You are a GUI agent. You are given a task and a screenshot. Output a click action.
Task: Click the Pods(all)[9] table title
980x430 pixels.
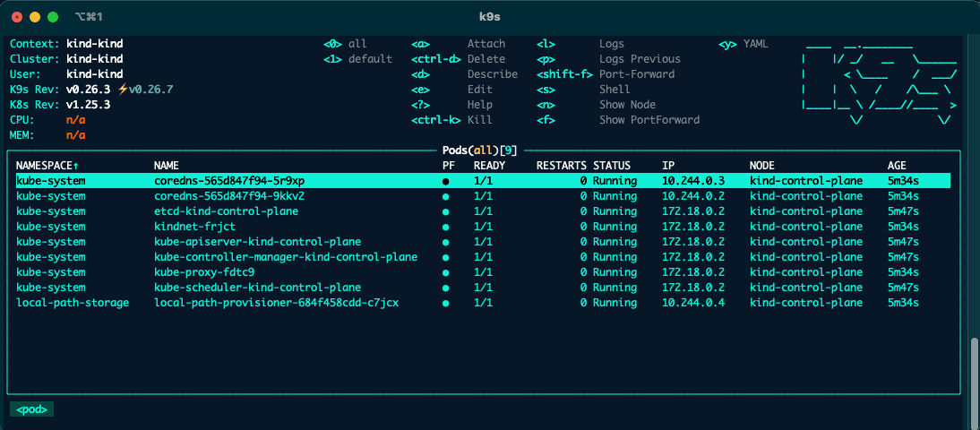[479, 150]
